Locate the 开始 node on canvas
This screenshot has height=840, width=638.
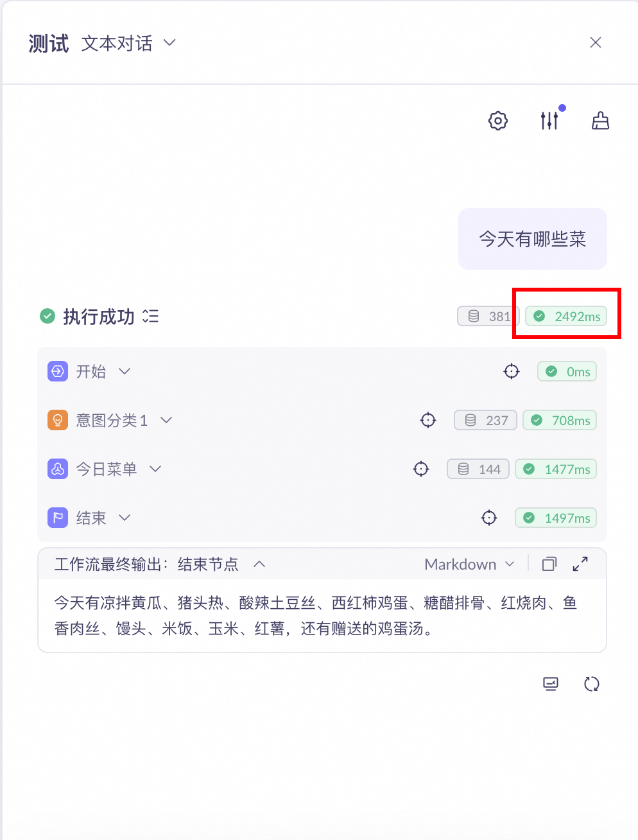coord(512,371)
